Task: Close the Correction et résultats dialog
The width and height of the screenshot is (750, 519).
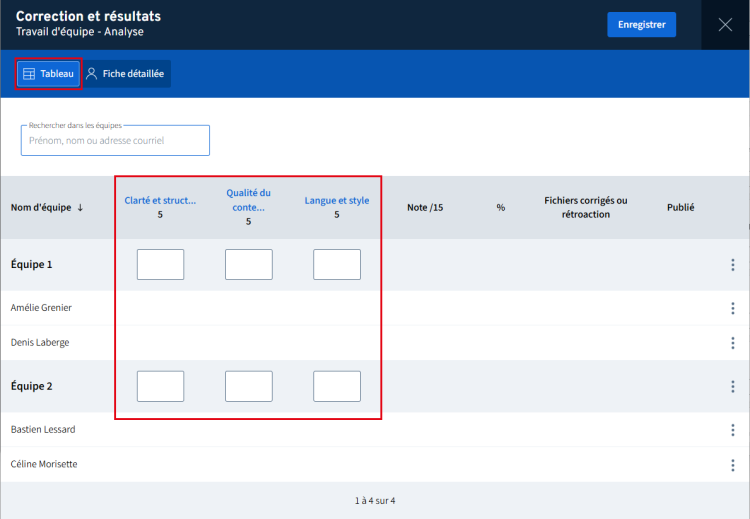Action: coord(725,25)
